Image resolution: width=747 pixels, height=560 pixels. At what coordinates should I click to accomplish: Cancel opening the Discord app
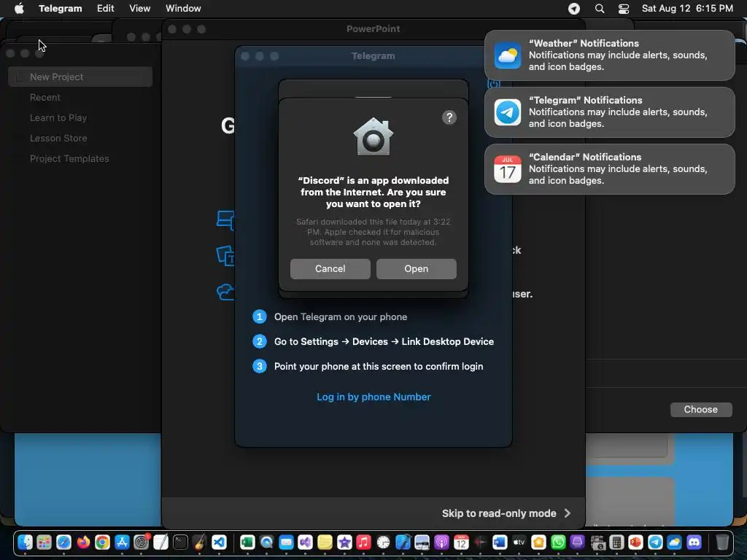[x=330, y=268]
